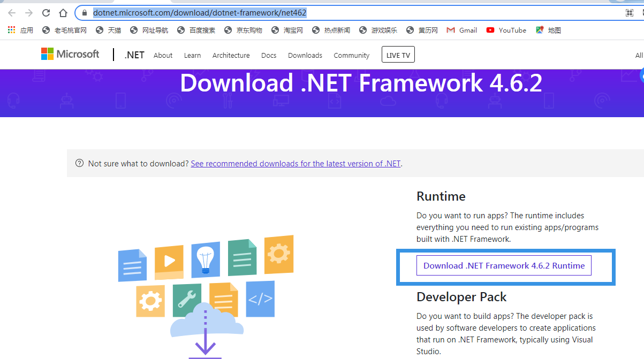644x359 pixels.
Task: Open the YouTube bookmark
Action: coord(506,30)
